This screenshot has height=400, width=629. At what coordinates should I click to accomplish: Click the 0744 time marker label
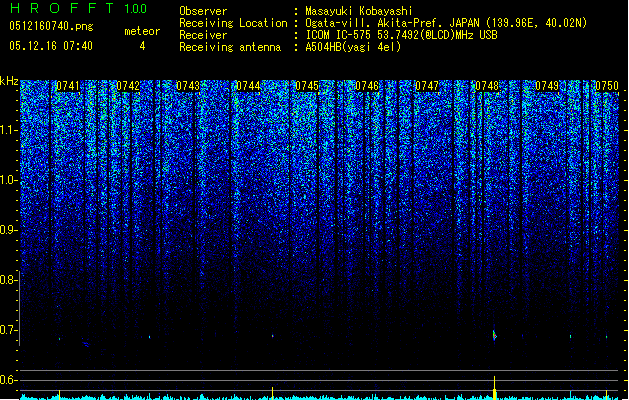(x=248, y=86)
